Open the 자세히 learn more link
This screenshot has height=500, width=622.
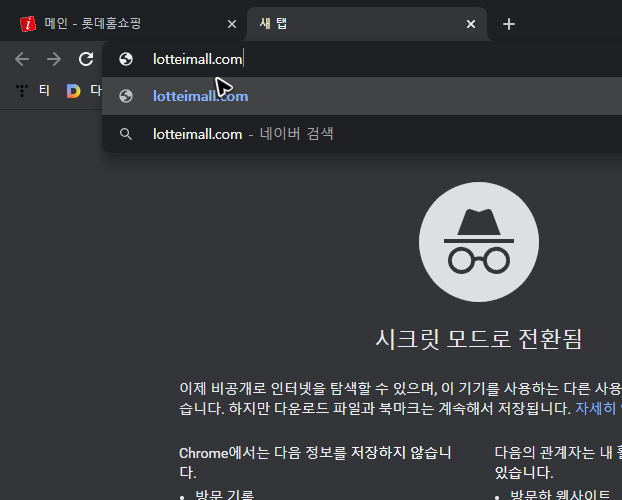point(599,408)
